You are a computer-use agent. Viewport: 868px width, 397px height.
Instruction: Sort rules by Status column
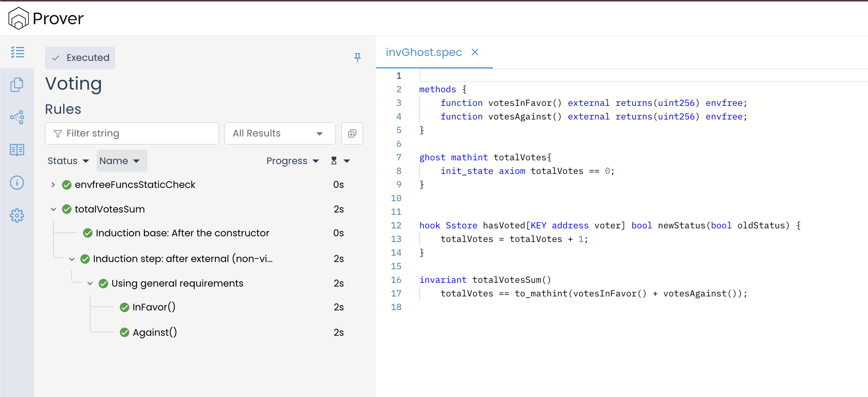pyautogui.click(x=68, y=161)
